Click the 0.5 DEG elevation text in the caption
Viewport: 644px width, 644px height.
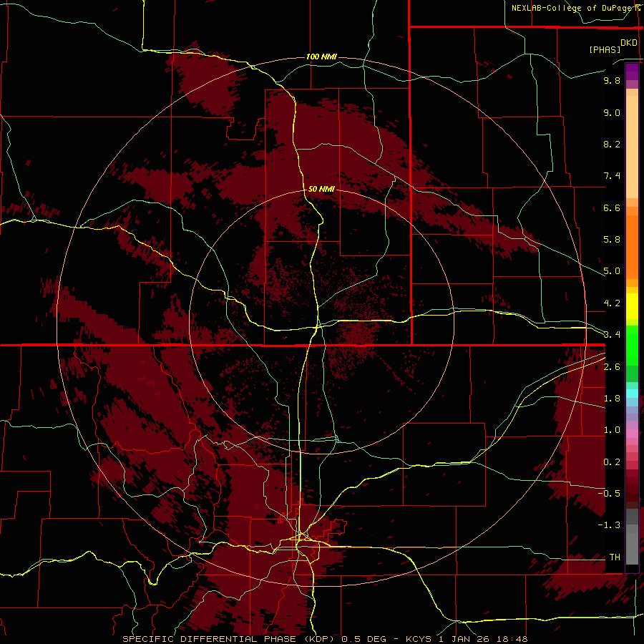click(x=364, y=639)
